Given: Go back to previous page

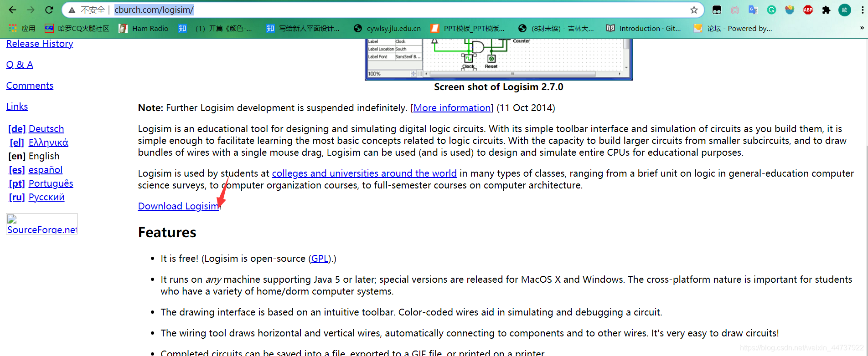Looking at the screenshot, I should pyautogui.click(x=12, y=10).
